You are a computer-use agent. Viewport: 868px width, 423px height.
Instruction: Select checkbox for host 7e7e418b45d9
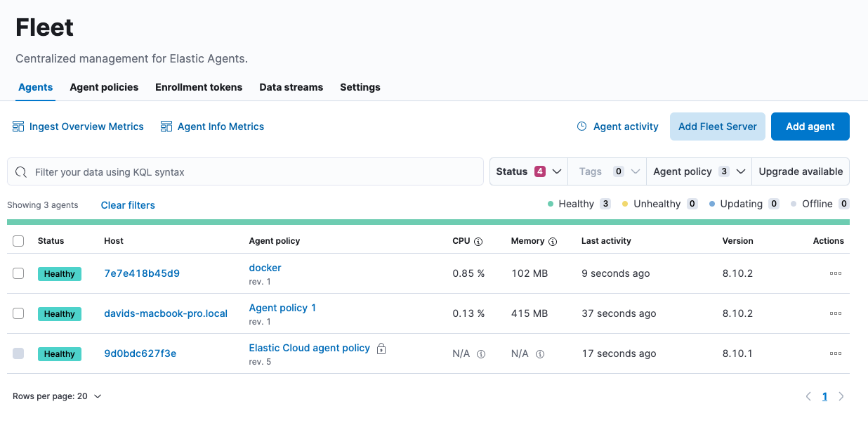[x=18, y=273]
